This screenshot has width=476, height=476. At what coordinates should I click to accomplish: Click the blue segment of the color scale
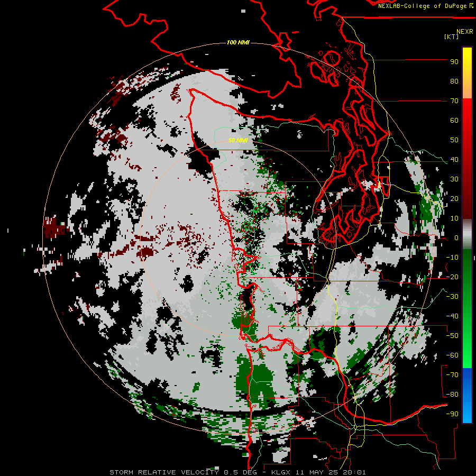(467, 396)
